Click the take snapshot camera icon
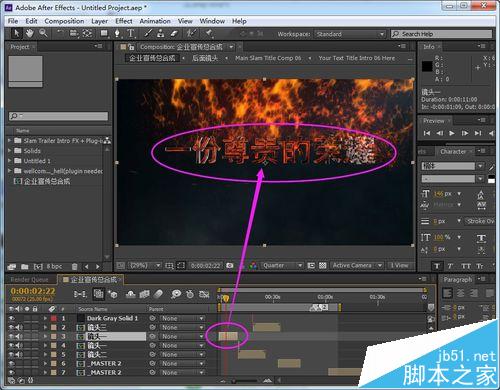500x390 pixels. (230, 265)
